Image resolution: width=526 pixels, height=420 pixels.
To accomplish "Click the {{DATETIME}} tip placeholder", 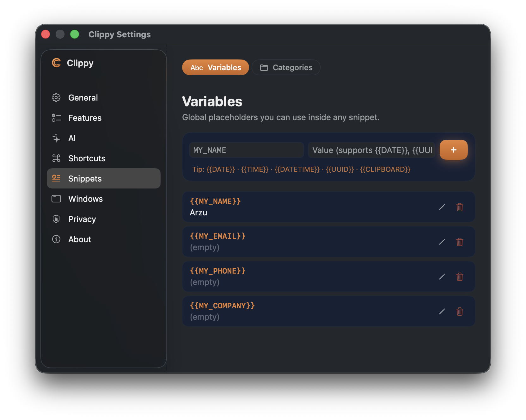I will tap(297, 169).
